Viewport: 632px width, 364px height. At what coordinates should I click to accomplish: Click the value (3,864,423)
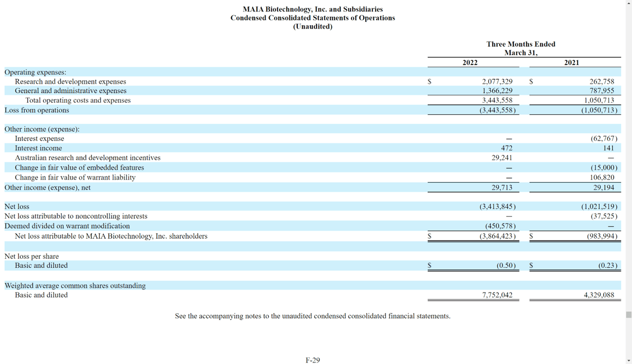pos(498,236)
